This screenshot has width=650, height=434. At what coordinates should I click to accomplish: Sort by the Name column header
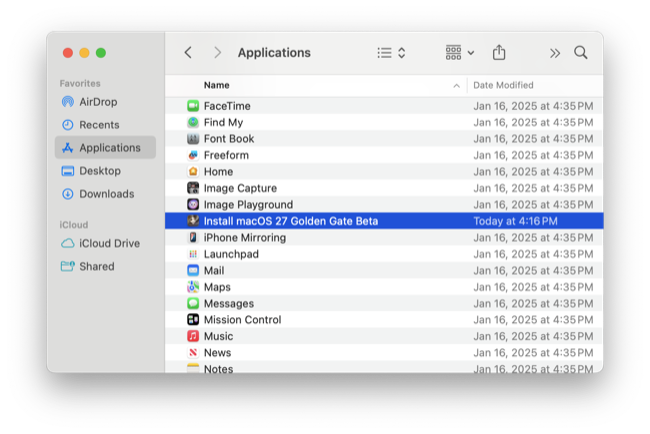(217, 85)
